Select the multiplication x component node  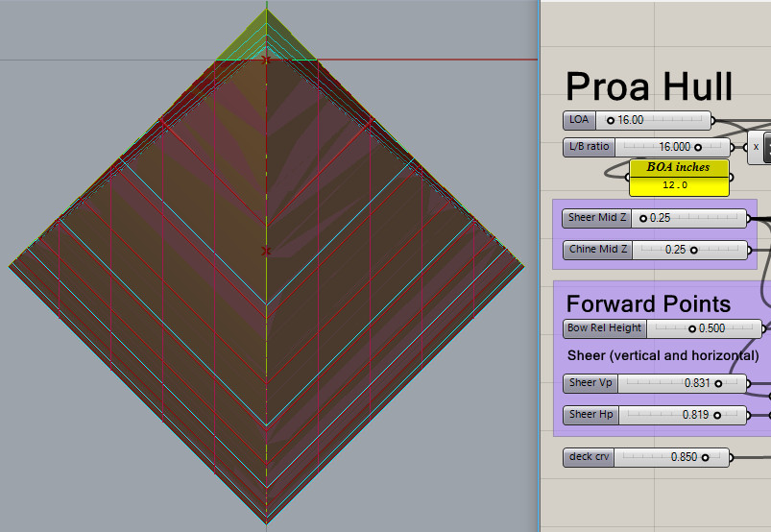(x=759, y=147)
